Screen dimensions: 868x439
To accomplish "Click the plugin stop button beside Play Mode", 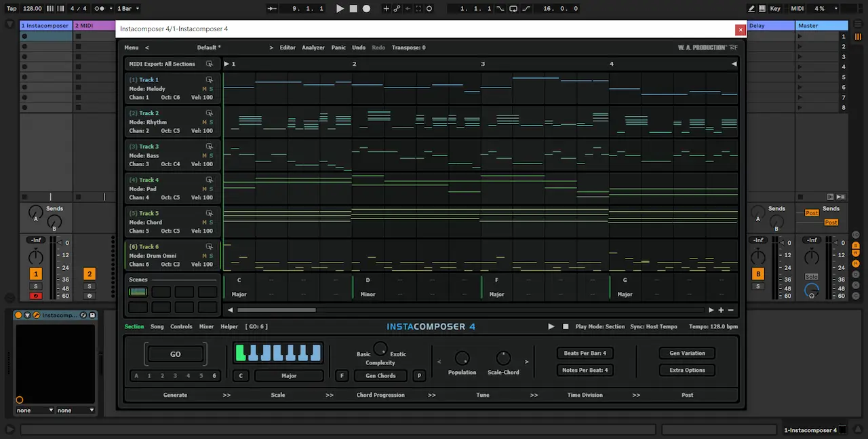I will coord(566,326).
